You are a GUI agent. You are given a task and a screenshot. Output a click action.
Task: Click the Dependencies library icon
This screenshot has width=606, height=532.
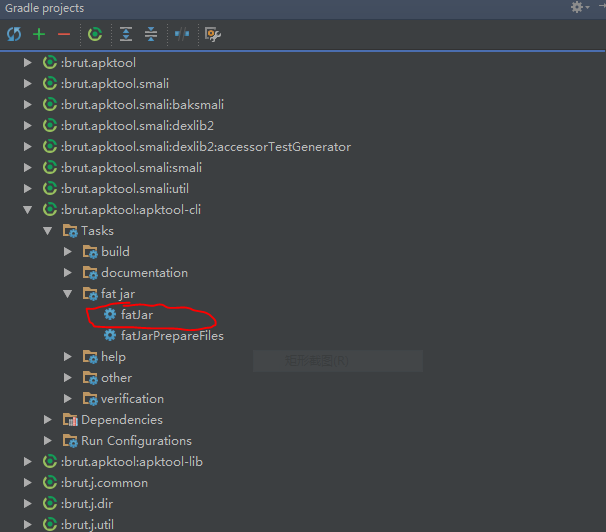tap(70, 420)
